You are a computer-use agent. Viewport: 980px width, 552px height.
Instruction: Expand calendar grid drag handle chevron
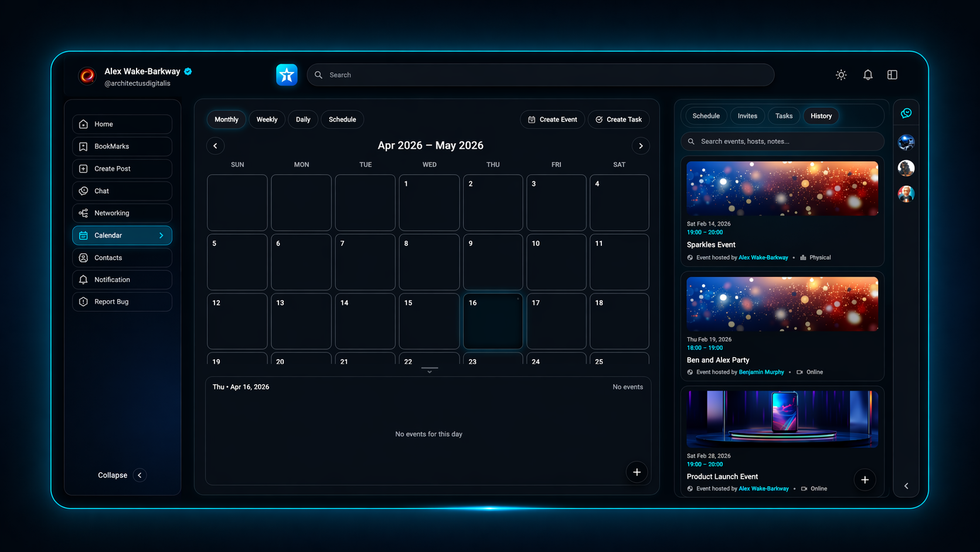(430, 370)
